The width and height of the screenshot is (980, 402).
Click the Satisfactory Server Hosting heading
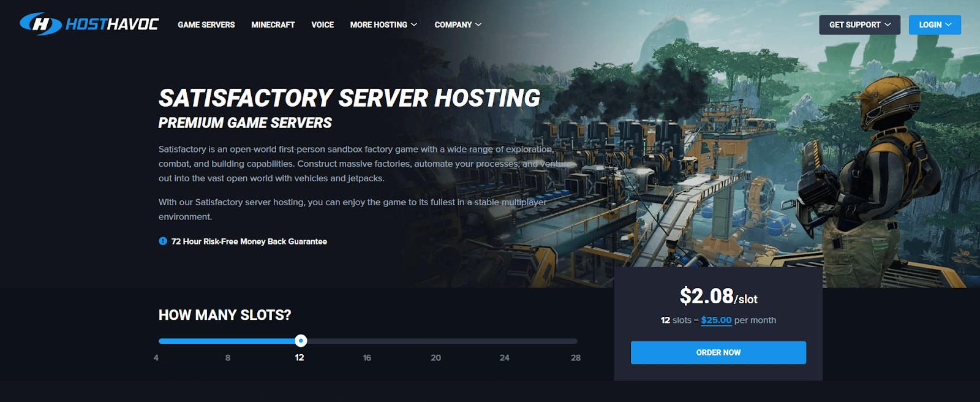(350, 98)
